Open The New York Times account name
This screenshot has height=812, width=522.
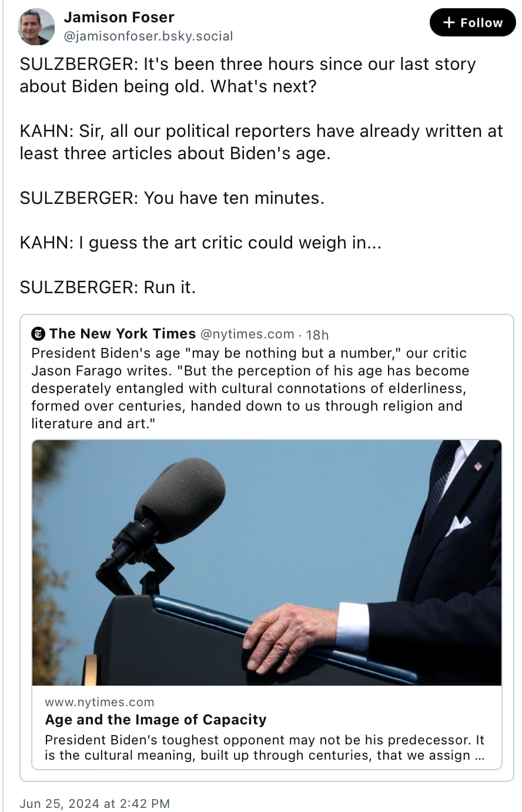click(x=122, y=334)
